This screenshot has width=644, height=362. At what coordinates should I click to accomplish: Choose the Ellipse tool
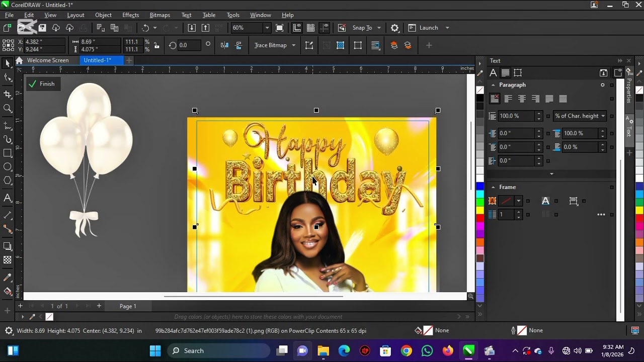point(8,167)
